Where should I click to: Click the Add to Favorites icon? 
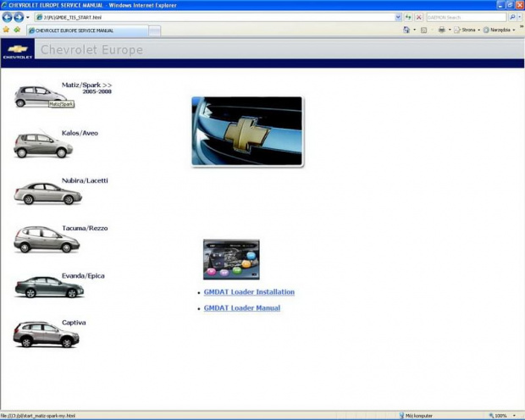(17, 30)
